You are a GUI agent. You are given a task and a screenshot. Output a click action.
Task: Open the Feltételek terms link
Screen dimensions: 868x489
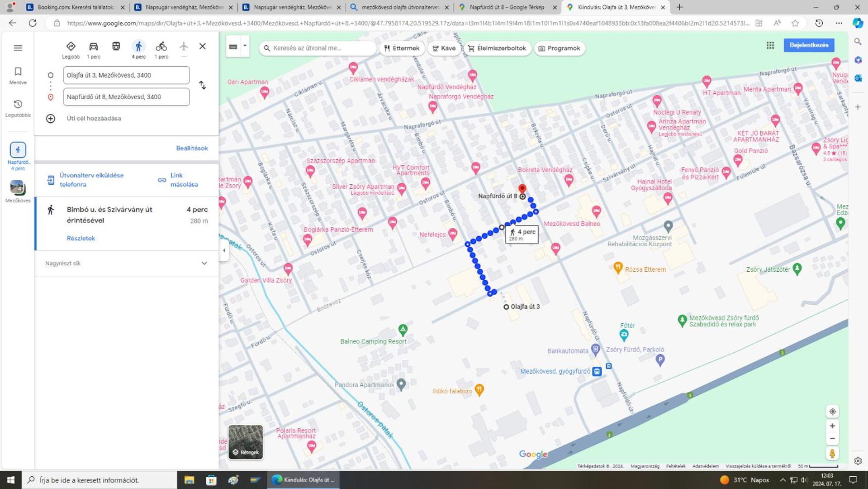coord(675,466)
